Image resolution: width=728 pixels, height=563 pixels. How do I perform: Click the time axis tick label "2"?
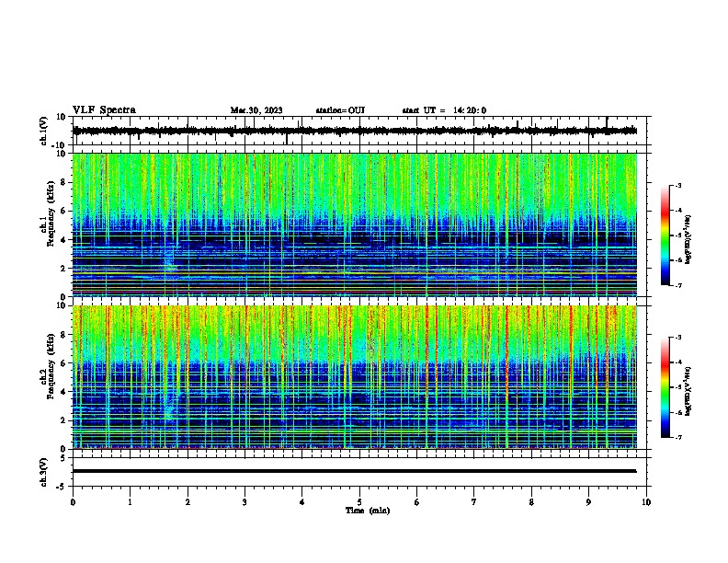[x=188, y=502]
